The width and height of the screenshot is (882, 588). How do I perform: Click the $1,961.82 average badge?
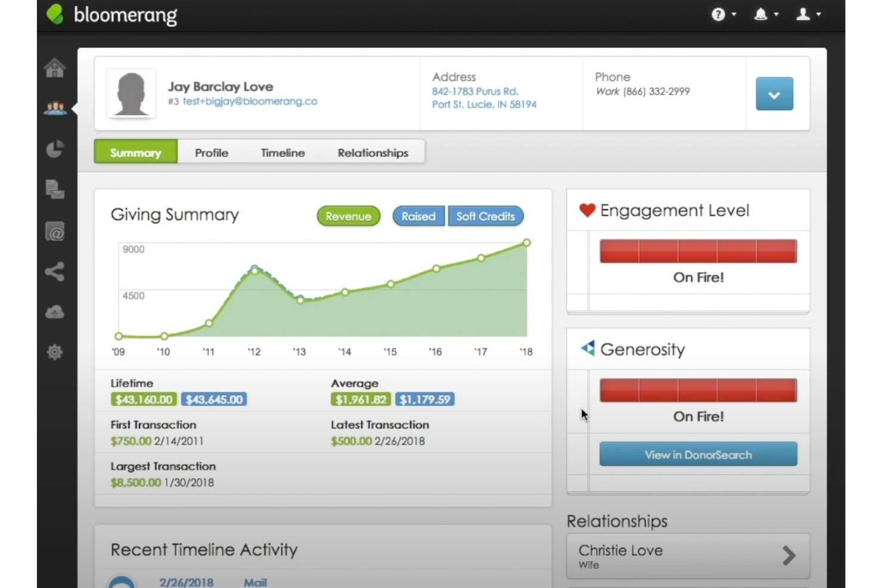click(x=361, y=400)
